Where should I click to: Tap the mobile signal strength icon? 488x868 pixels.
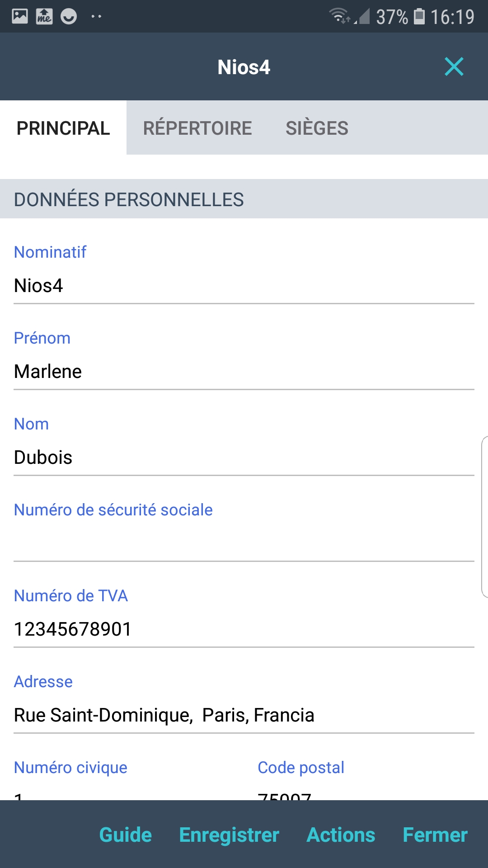point(362,16)
